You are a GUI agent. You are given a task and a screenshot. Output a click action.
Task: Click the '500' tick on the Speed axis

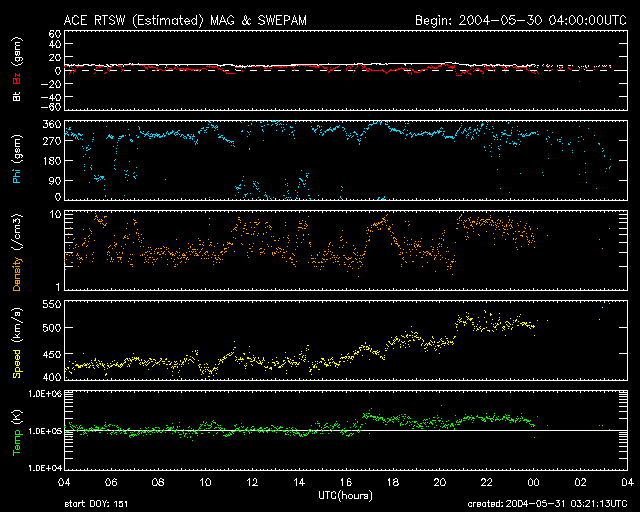(x=52, y=328)
